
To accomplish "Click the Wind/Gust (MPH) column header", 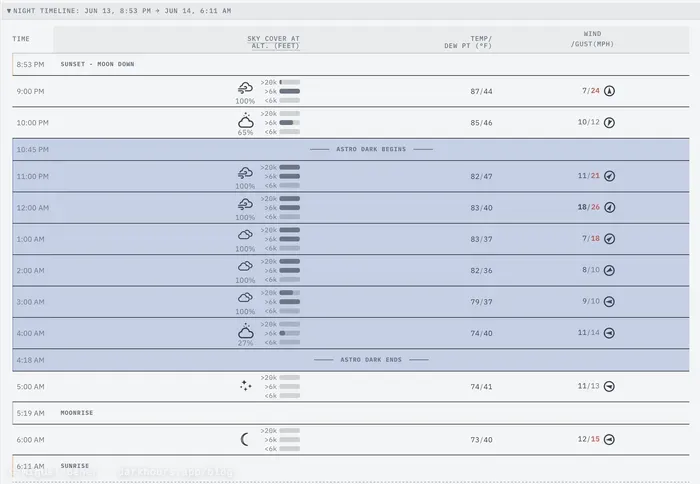I will pos(592,39).
